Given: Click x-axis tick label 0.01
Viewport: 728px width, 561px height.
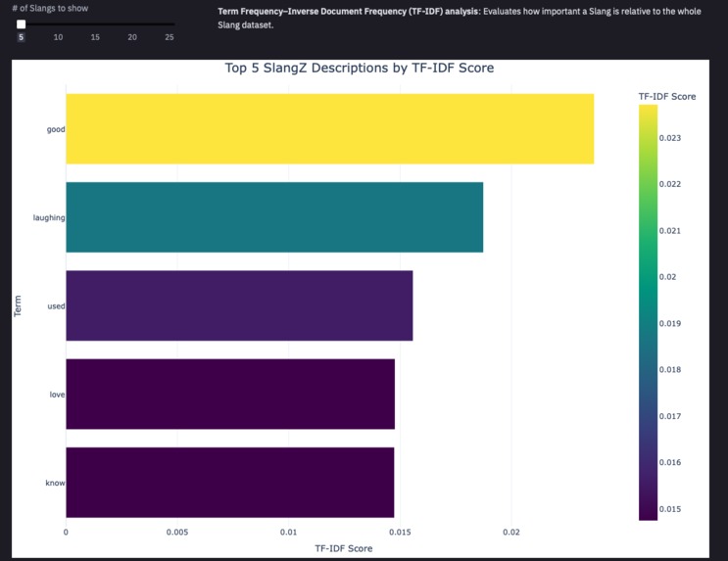Looking at the screenshot, I should pos(288,533).
